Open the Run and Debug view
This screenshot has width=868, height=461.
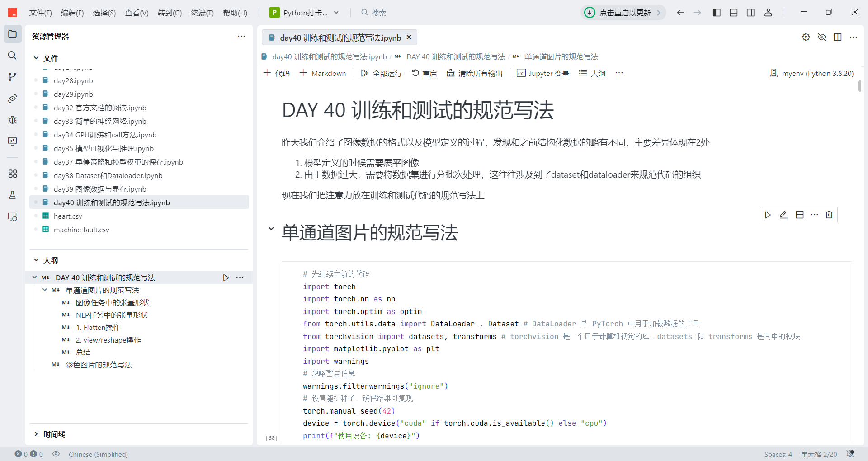pyautogui.click(x=12, y=120)
